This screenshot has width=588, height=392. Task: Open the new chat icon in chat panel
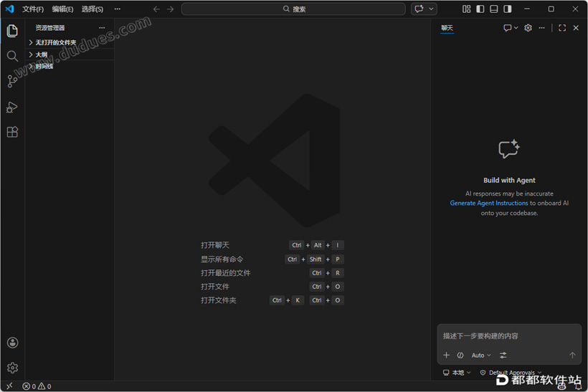point(507,28)
